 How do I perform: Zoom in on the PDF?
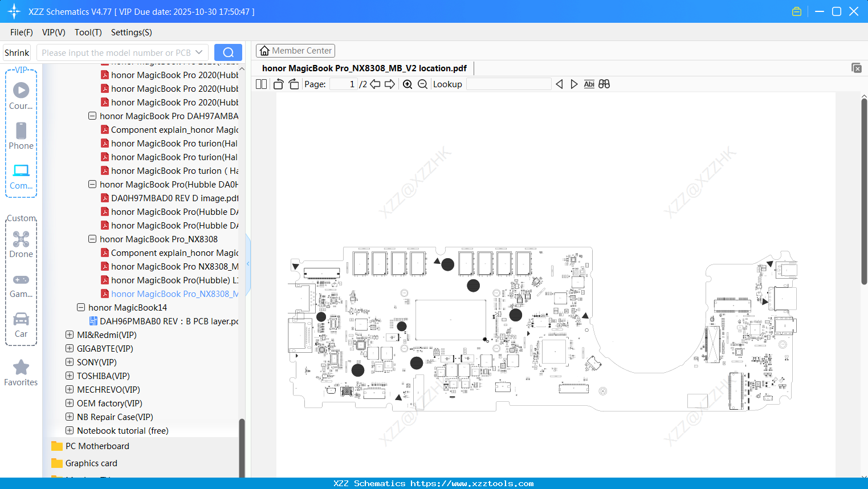pyautogui.click(x=407, y=84)
